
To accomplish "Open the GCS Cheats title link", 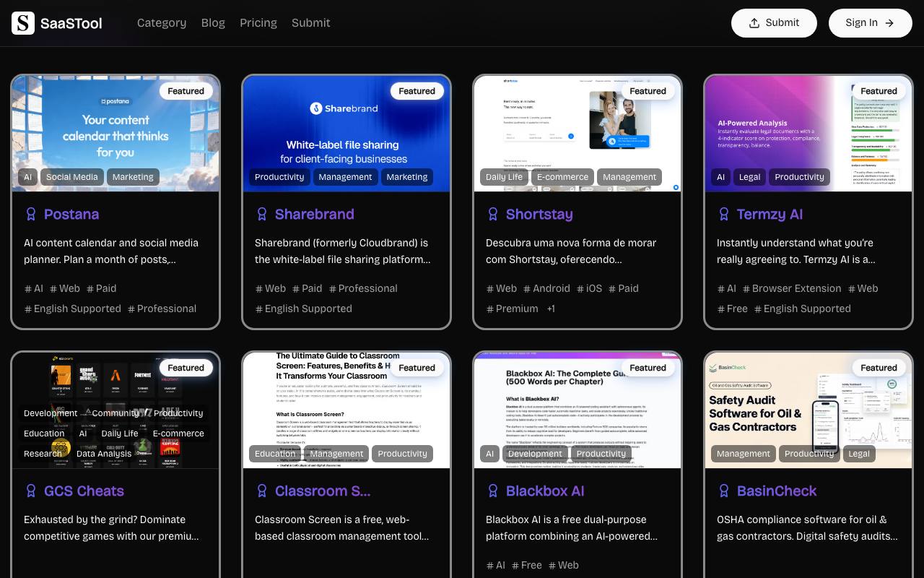I will point(84,491).
